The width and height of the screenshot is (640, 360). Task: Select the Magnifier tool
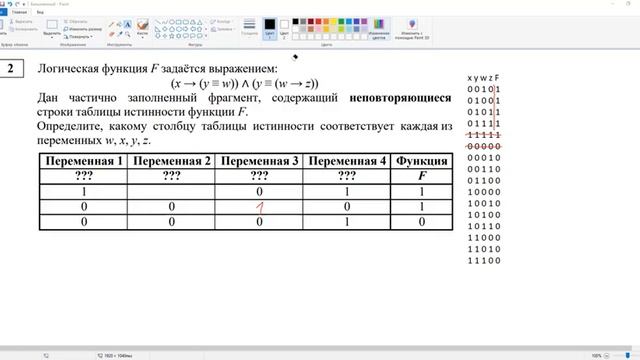click(128, 34)
